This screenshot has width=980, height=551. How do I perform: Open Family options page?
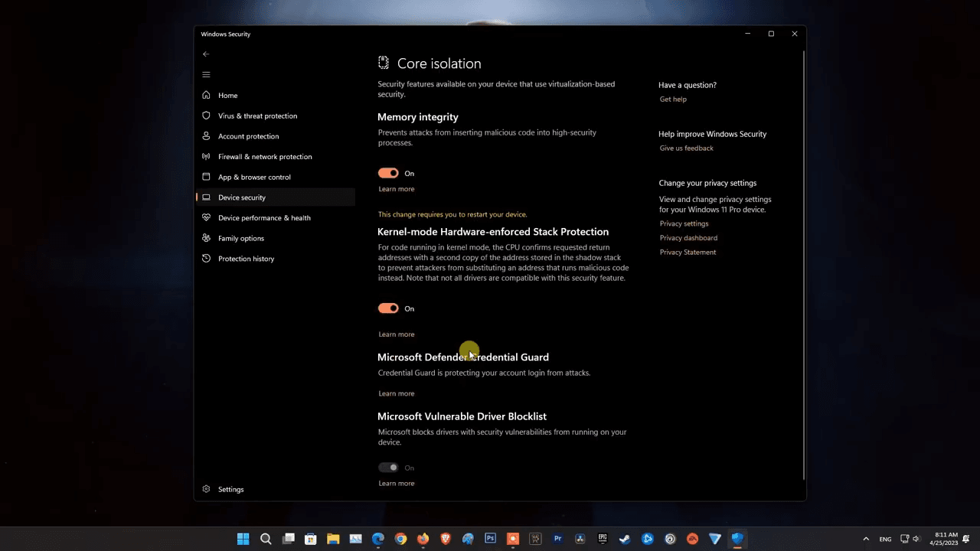(x=276, y=238)
